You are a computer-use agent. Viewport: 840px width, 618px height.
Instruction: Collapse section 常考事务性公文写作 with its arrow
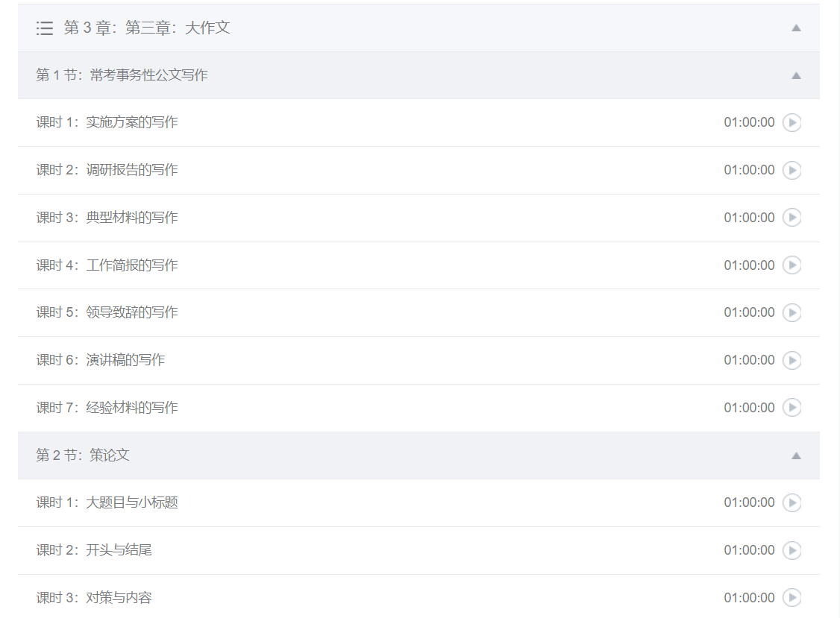click(796, 75)
